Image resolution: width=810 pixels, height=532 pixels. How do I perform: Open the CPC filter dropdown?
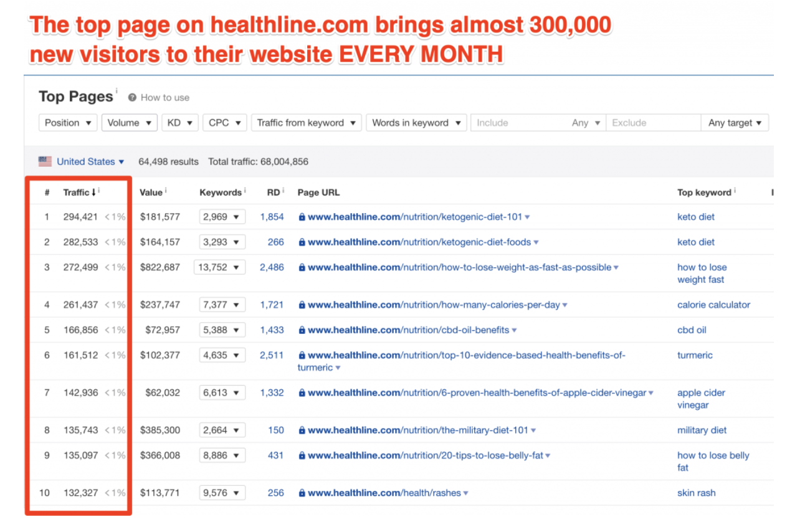tap(224, 123)
